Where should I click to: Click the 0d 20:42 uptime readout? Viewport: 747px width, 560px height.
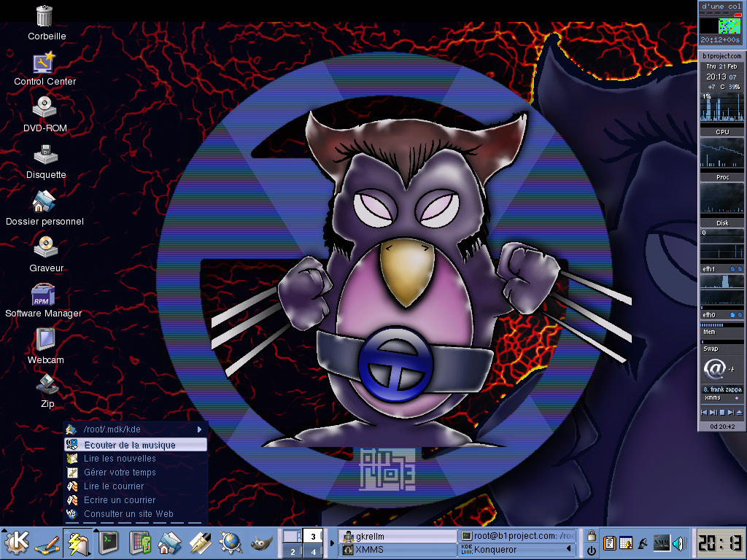click(722, 427)
